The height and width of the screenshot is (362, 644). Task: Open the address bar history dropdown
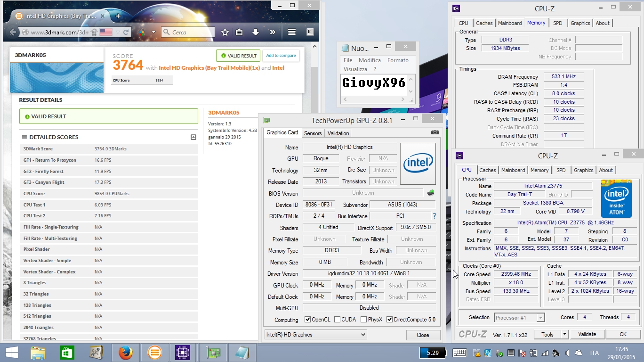pyautogui.click(x=117, y=32)
